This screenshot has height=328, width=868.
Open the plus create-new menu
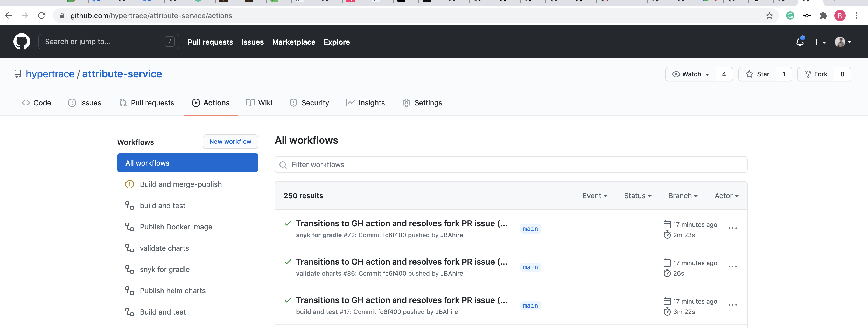coord(820,42)
